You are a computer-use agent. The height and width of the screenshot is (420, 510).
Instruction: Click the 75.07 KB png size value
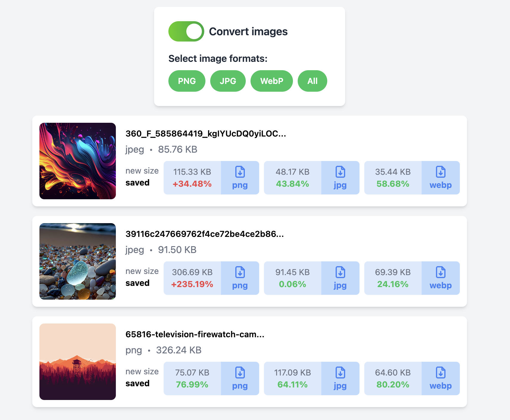pos(192,373)
